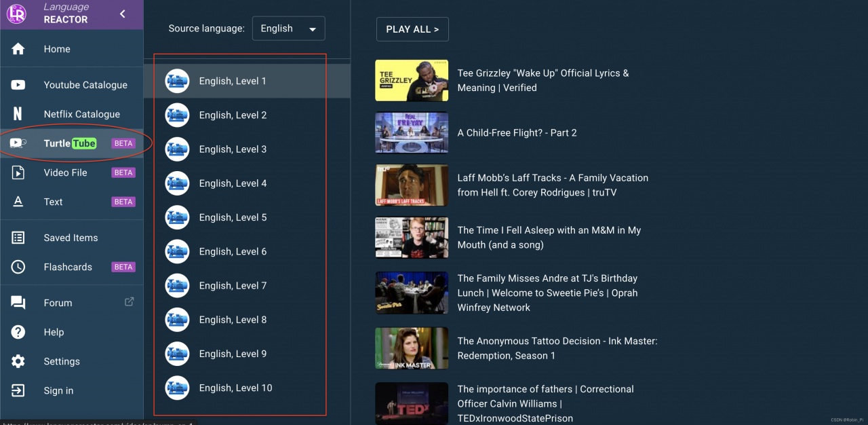This screenshot has width=868, height=425.
Task: Click the English, Level 8 channel avatar
Action: [177, 320]
